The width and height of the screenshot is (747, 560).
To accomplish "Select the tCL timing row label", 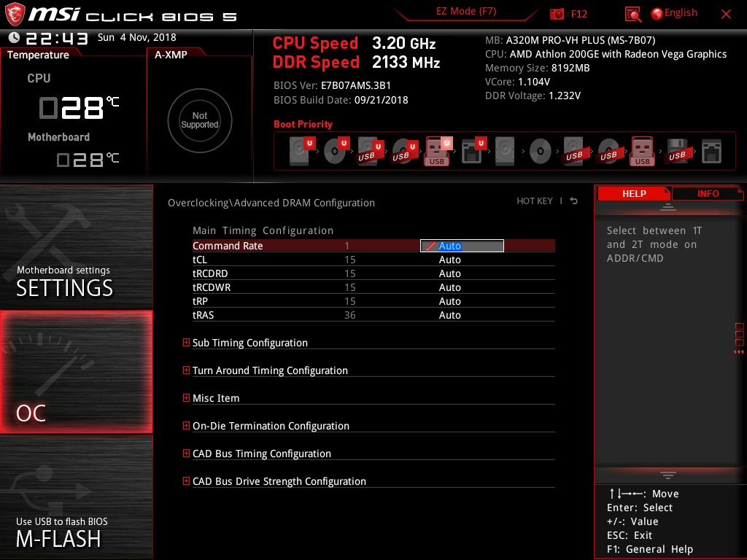I will click(x=200, y=260).
